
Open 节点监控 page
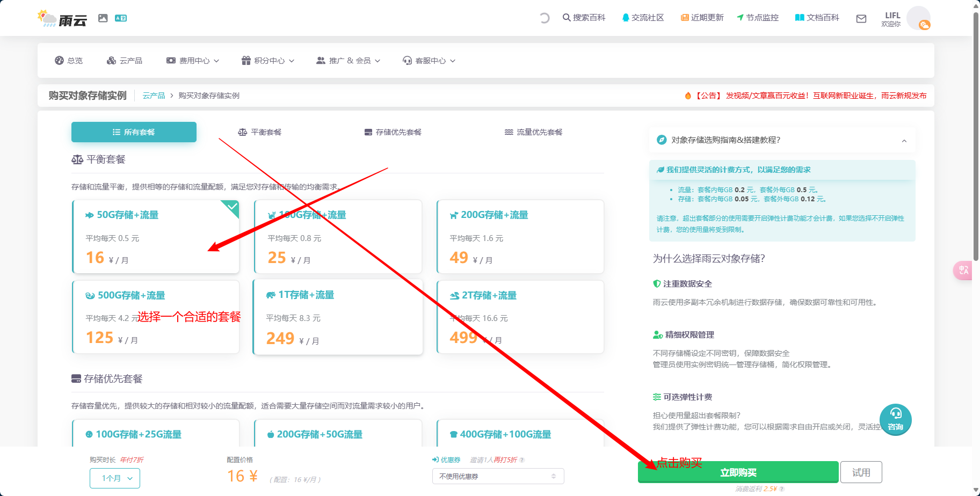click(x=758, y=18)
